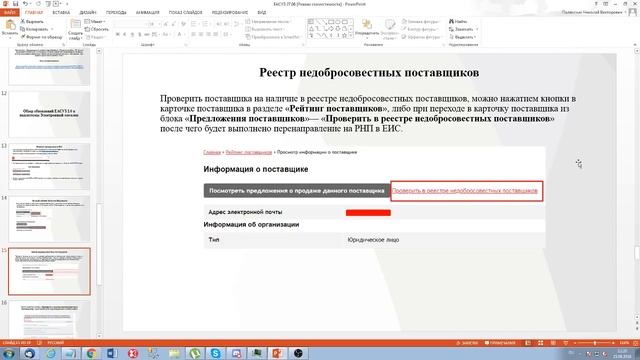
Task: Select slide 12 thumbnail in the panel
Action: click(x=49, y=114)
